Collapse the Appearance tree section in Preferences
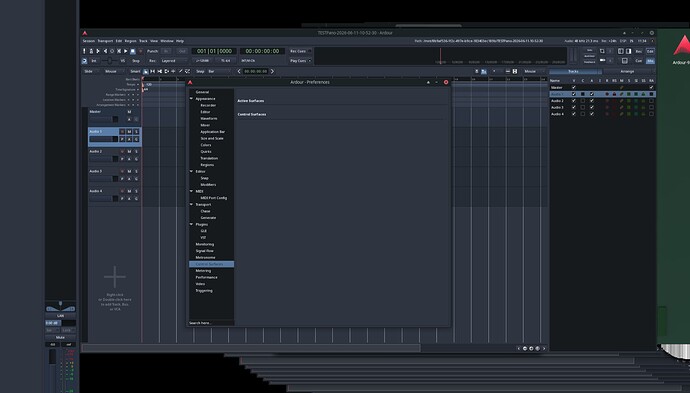690x393 pixels. pos(191,99)
